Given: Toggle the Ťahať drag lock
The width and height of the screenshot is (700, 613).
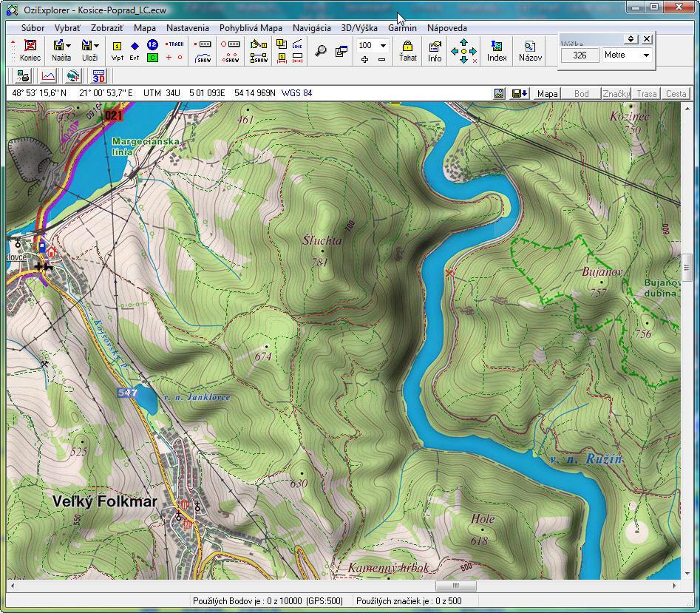Looking at the screenshot, I should tap(407, 51).
